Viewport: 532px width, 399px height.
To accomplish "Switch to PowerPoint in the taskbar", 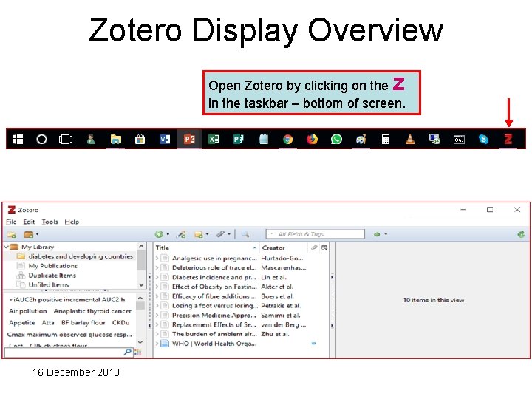I will (189, 139).
